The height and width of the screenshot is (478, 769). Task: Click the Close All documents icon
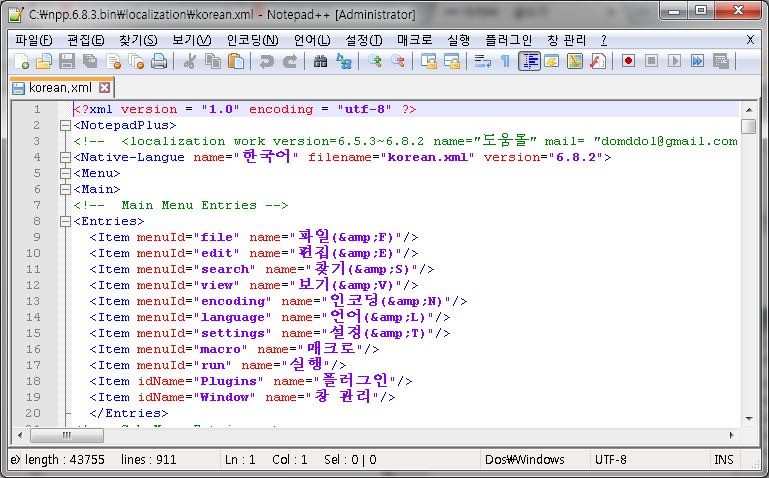pos(136,61)
